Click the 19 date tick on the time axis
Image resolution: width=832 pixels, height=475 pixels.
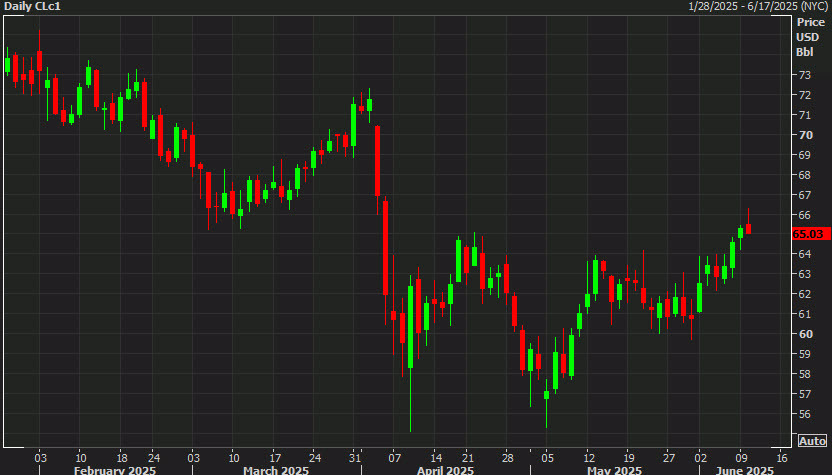(629, 458)
